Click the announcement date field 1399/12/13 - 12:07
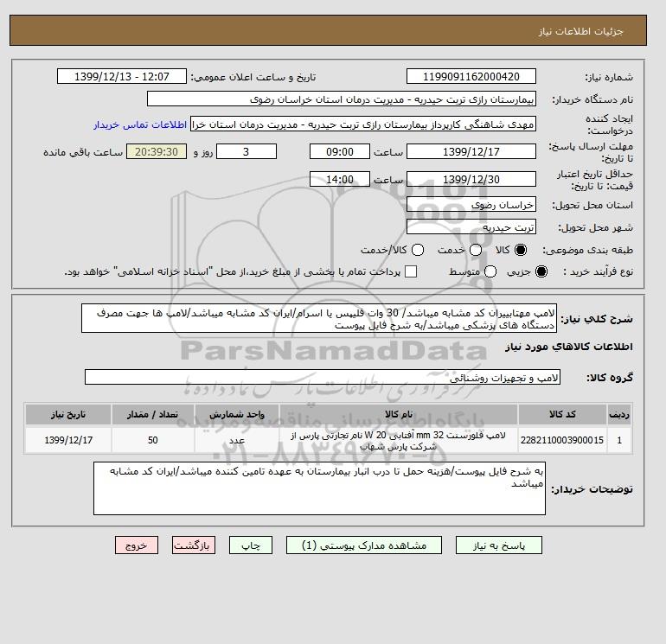 (121, 76)
